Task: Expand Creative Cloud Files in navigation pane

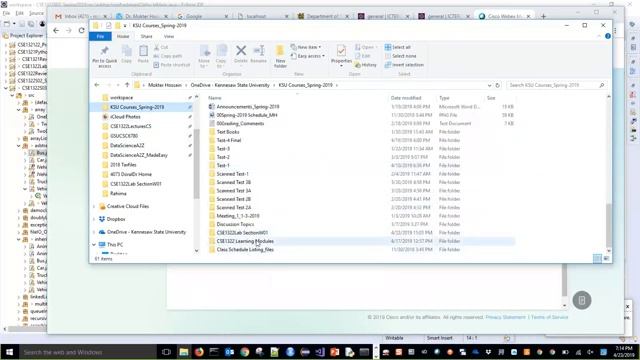Action: point(94,207)
